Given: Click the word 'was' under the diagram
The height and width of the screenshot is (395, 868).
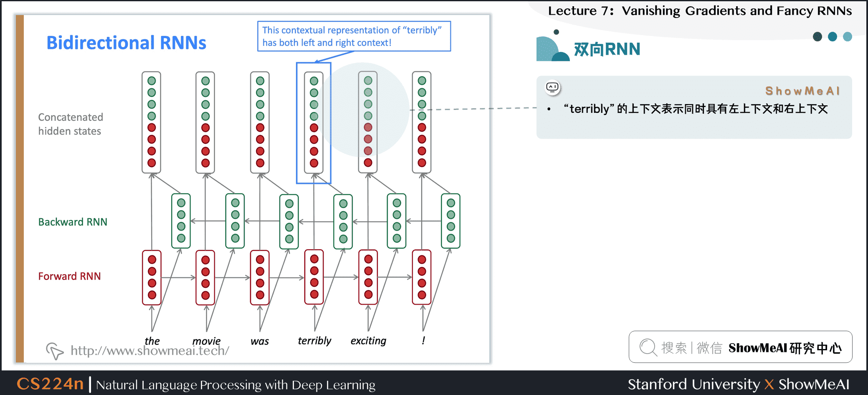Looking at the screenshot, I should pyautogui.click(x=260, y=341).
